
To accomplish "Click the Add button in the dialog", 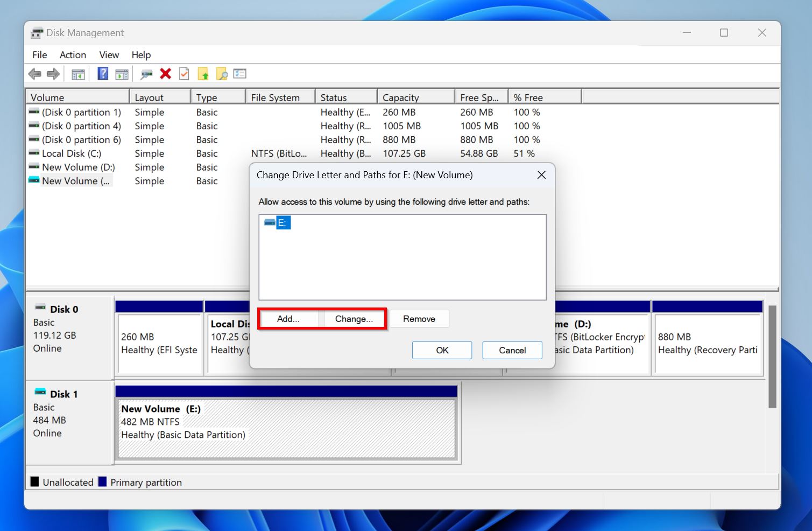I will click(x=288, y=318).
